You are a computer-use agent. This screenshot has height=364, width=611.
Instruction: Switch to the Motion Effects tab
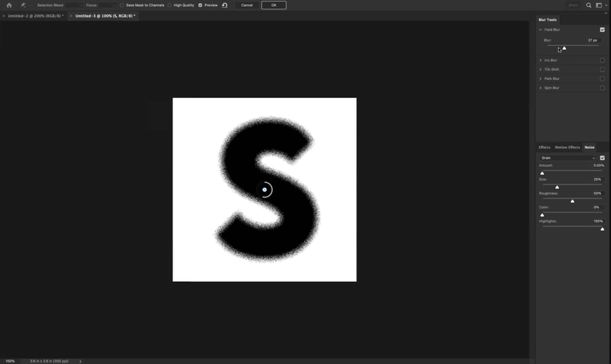click(567, 147)
